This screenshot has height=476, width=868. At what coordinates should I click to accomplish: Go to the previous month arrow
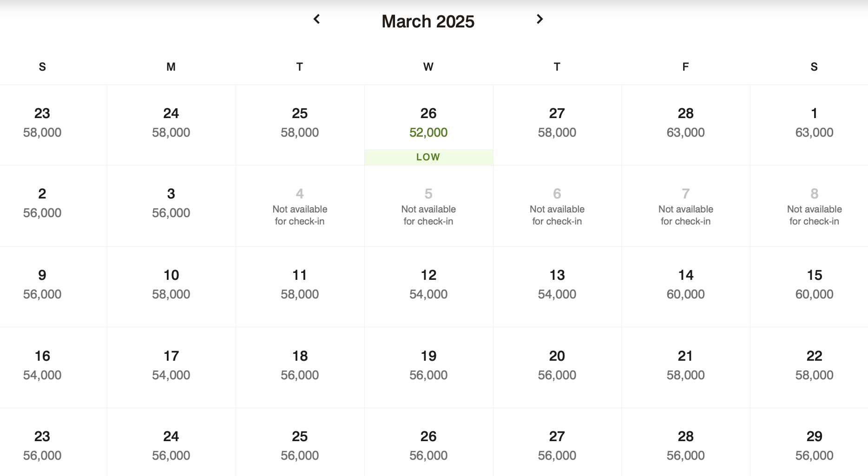(317, 20)
